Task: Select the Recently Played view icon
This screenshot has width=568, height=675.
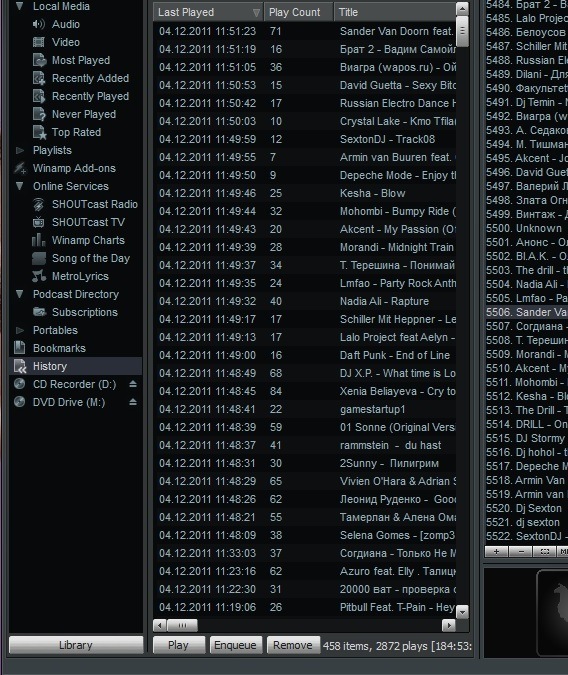Action: [x=40, y=96]
